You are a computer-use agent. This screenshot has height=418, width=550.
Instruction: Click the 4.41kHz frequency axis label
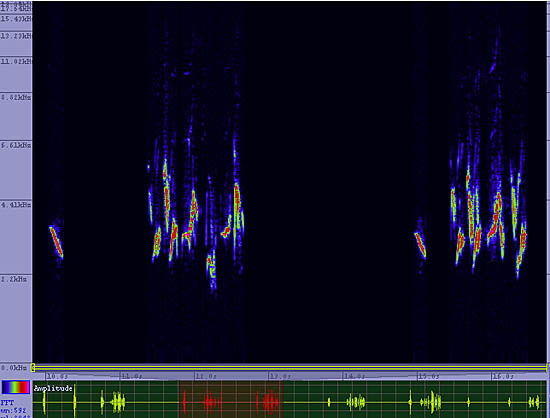[16, 204]
